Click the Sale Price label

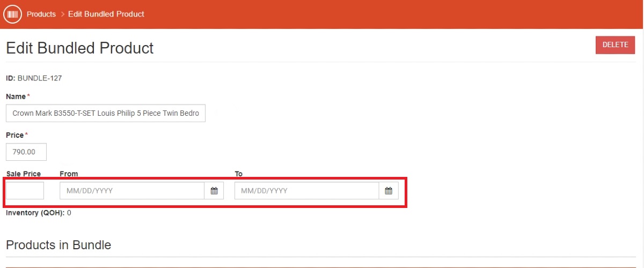click(23, 174)
